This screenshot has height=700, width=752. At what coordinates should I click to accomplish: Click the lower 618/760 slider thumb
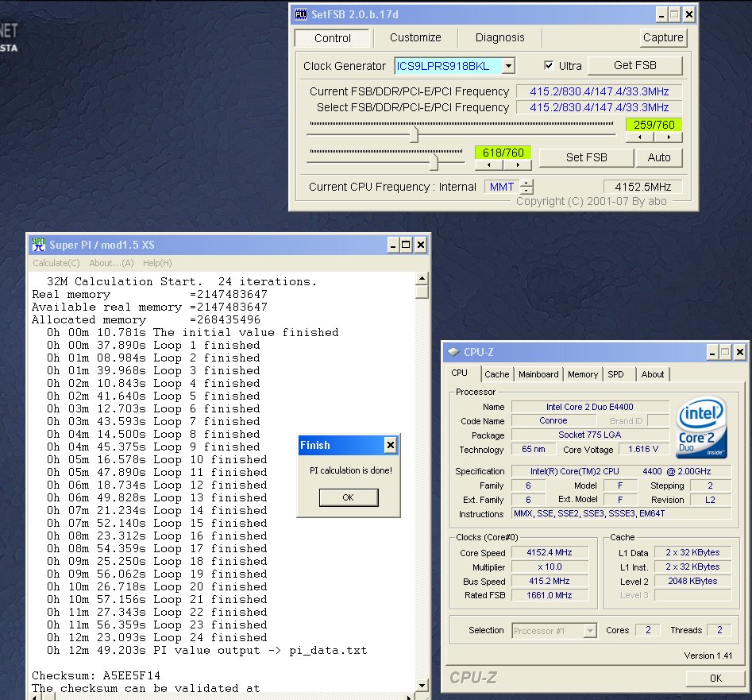(x=434, y=161)
